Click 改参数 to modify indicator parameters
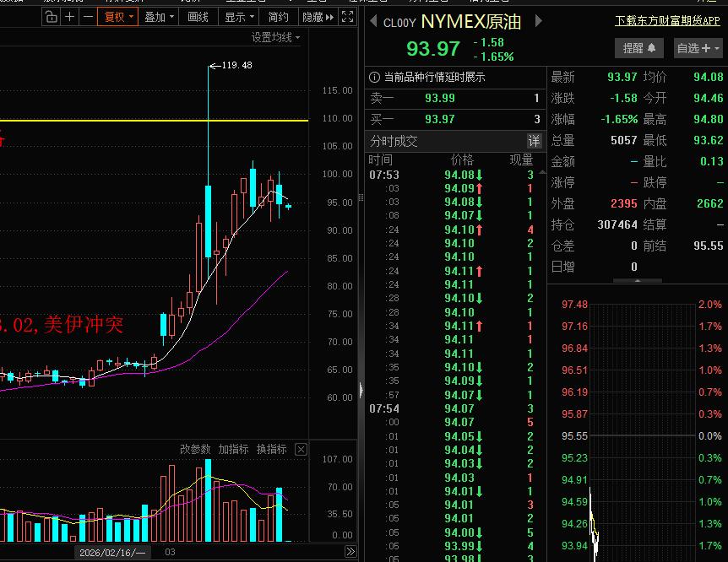This screenshot has height=562, width=728. pos(195,449)
